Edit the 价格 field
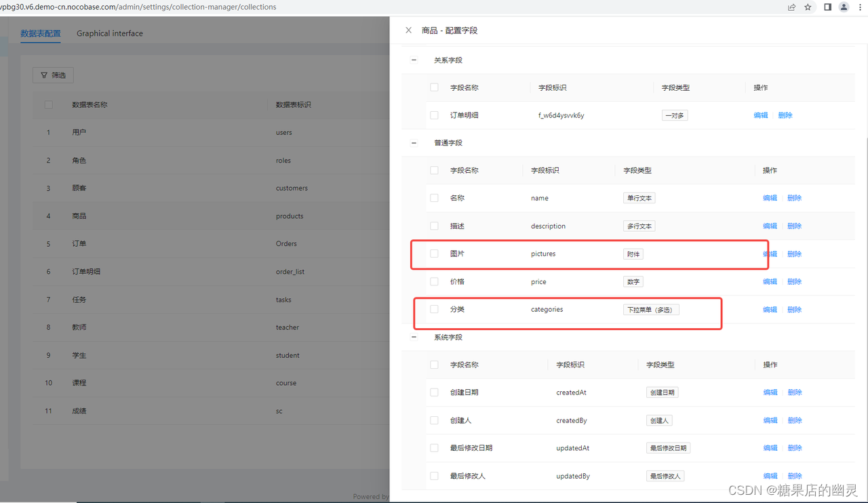This screenshot has height=503, width=868. [770, 281]
